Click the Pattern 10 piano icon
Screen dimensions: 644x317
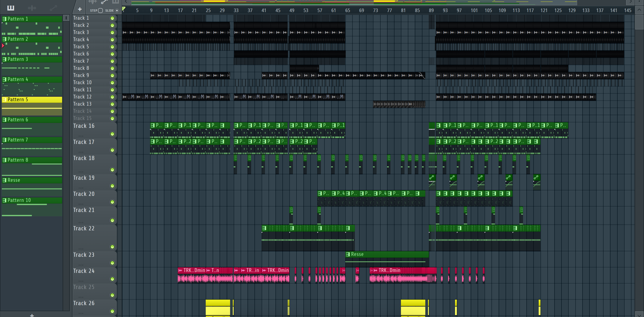(x=4, y=200)
